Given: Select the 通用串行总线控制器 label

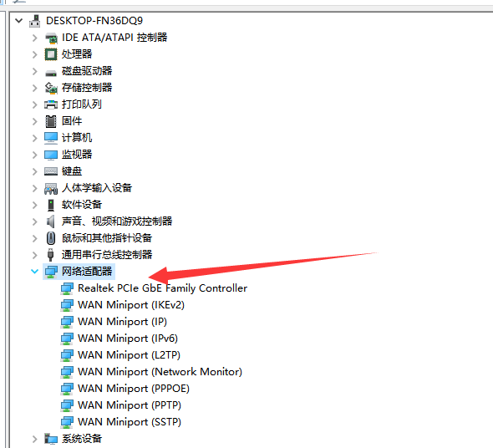Looking at the screenshot, I should (107, 255).
